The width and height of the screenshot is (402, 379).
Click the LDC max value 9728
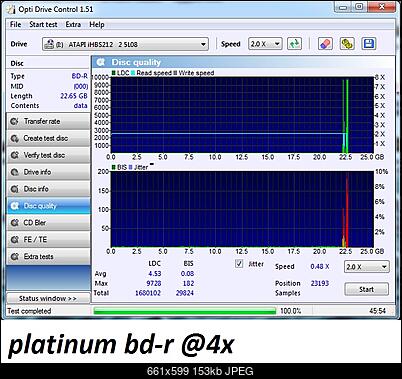pyautogui.click(x=154, y=283)
